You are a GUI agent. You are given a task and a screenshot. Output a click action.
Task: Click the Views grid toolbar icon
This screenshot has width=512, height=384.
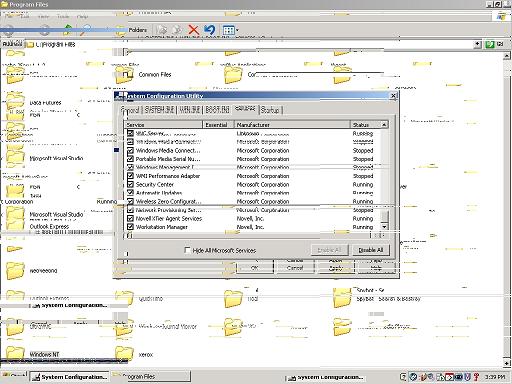(x=229, y=30)
